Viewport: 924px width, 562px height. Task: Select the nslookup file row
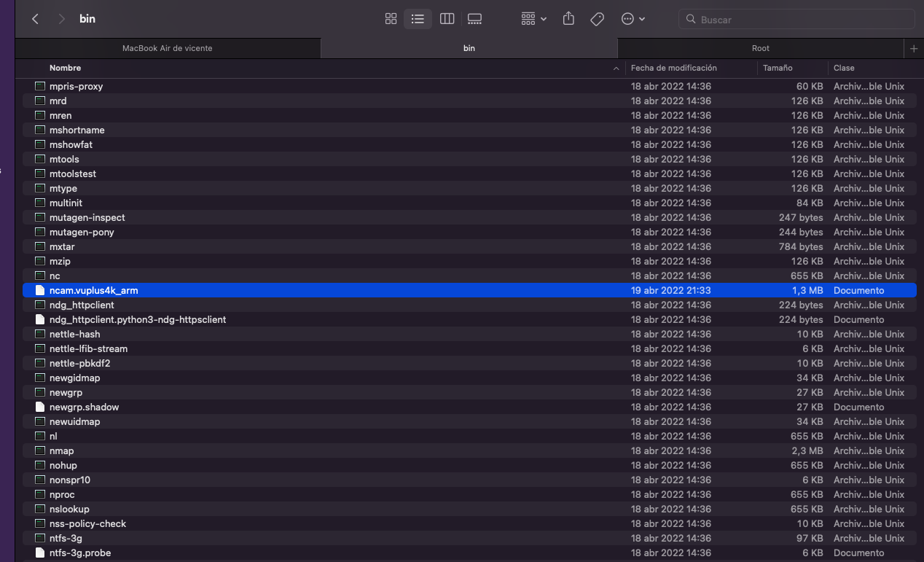pyautogui.click(x=69, y=509)
